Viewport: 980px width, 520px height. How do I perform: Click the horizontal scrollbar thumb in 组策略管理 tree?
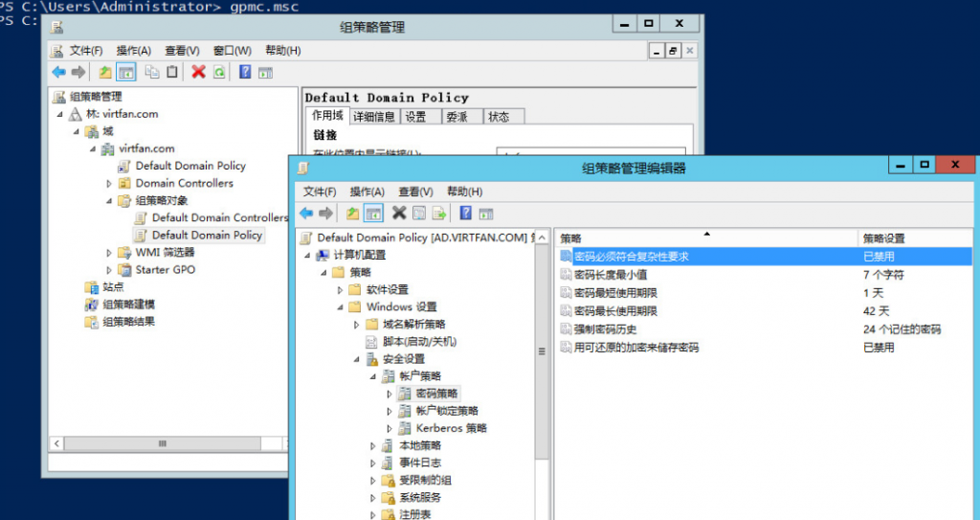tap(163, 443)
